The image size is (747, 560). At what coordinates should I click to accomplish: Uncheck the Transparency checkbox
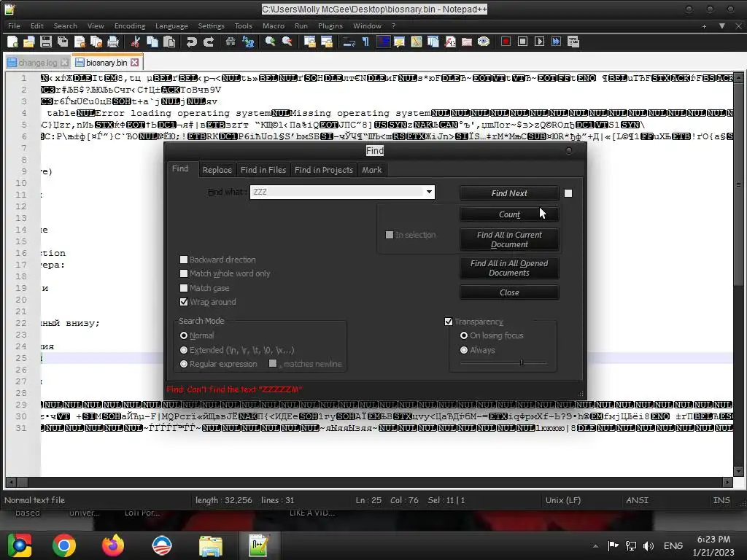coord(449,322)
